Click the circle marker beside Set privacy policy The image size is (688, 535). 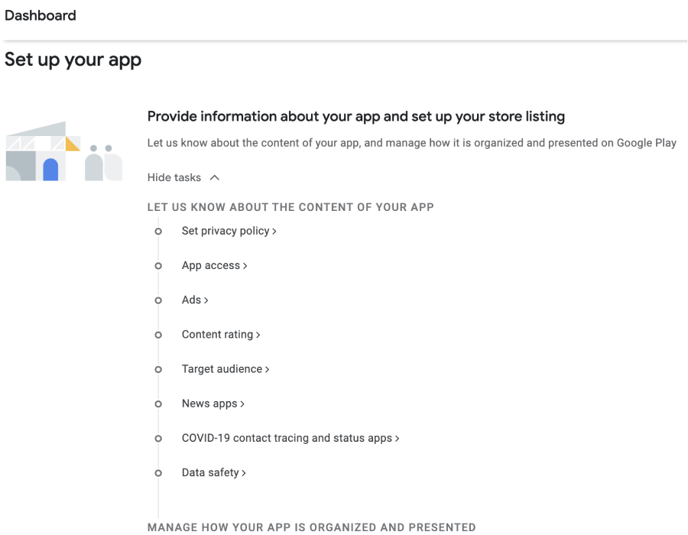click(x=158, y=231)
